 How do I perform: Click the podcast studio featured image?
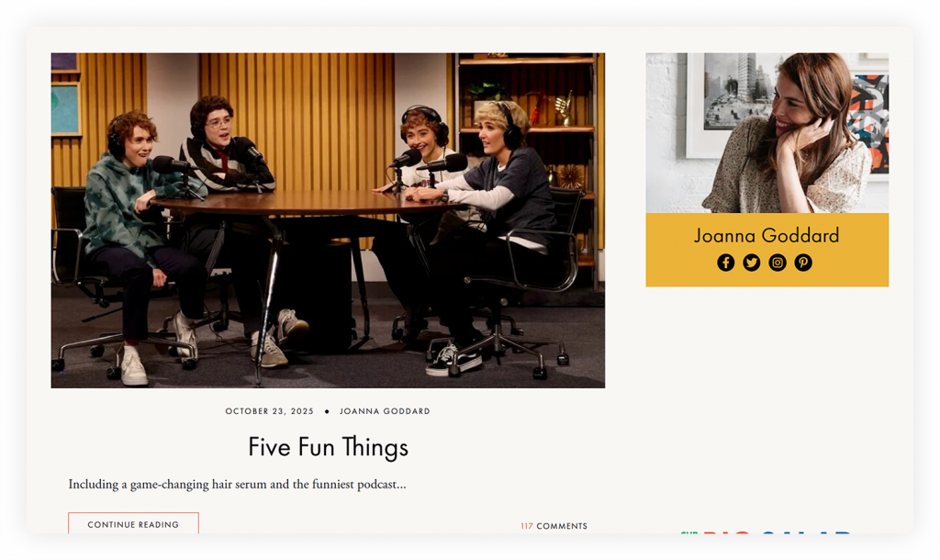tap(328, 220)
